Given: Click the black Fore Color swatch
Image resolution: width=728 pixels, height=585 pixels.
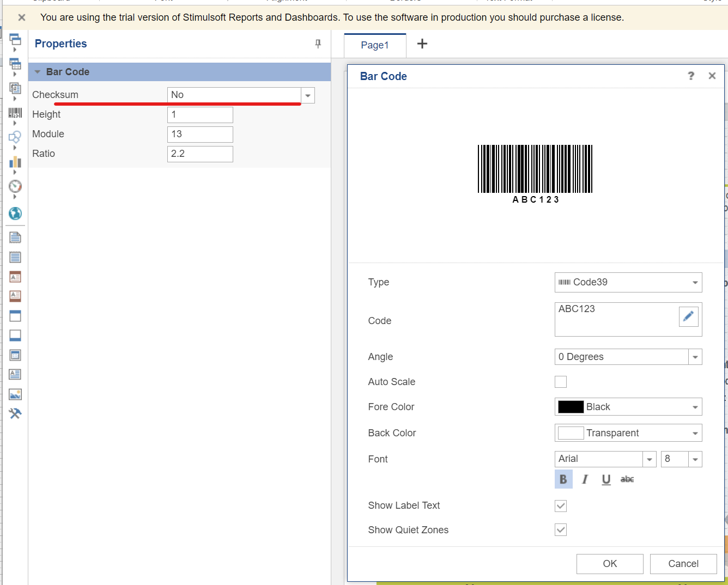Looking at the screenshot, I should click(x=571, y=407).
